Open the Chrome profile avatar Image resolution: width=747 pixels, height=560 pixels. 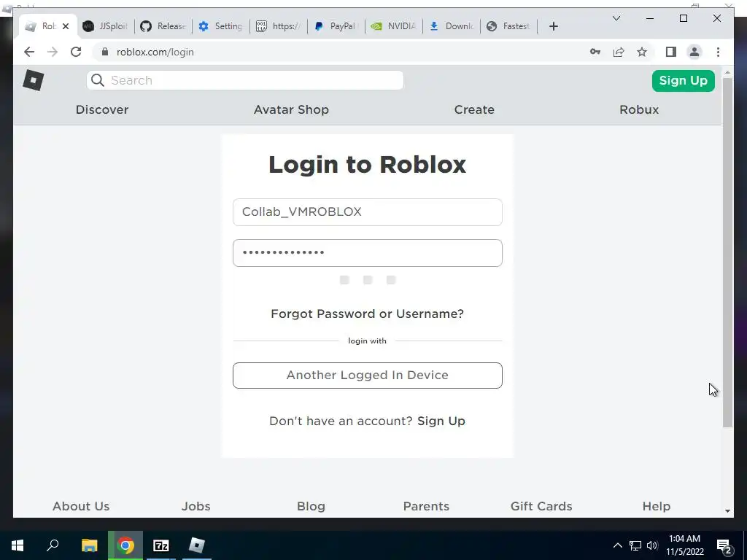coord(694,52)
